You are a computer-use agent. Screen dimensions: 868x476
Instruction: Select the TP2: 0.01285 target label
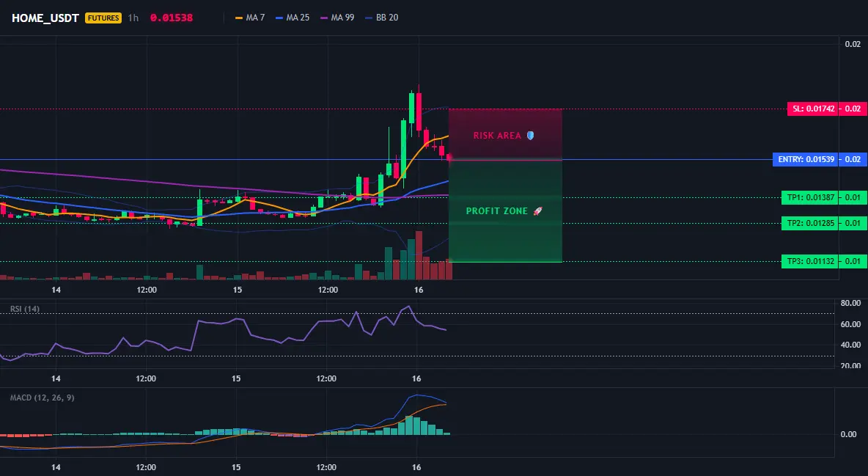[x=810, y=223]
